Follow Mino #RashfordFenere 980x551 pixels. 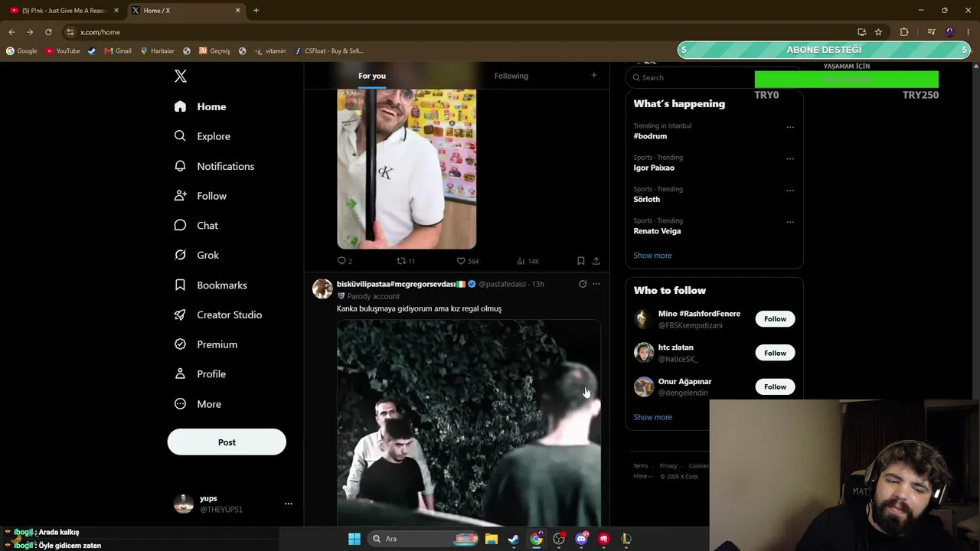(775, 319)
